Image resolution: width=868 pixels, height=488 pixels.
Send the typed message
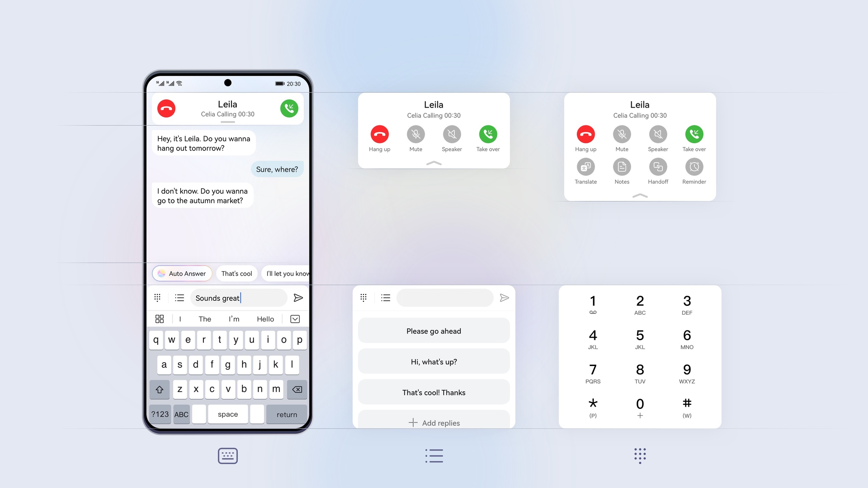(299, 297)
